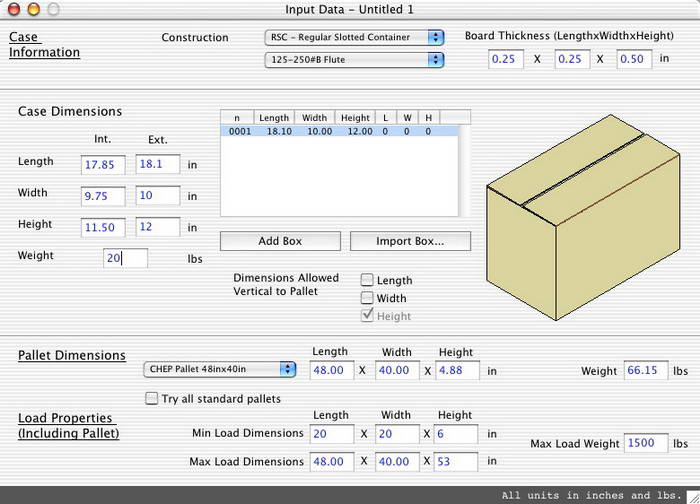Open the RSC Construction type dropdown
The image size is (700, 504).
point(354,37)
